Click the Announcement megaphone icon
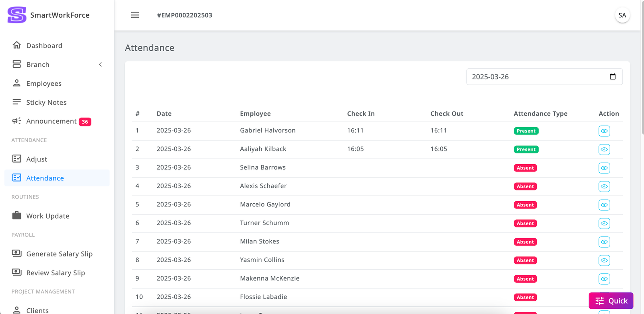 click(17, 121)
